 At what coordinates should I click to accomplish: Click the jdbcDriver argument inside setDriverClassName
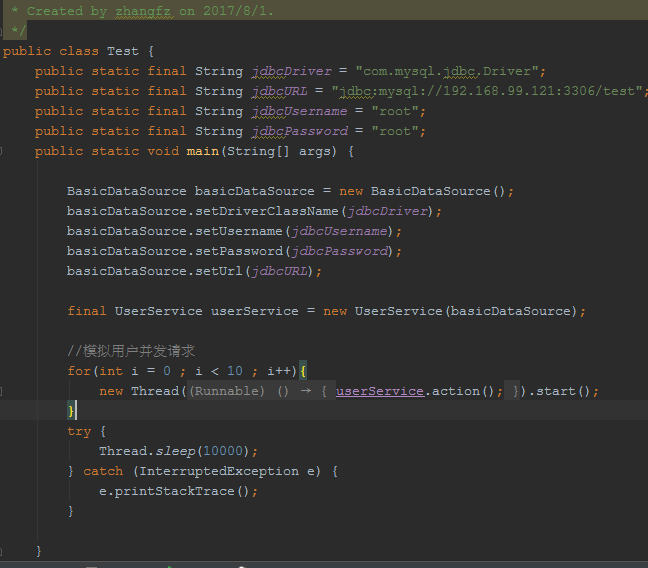tap(388, 211)
